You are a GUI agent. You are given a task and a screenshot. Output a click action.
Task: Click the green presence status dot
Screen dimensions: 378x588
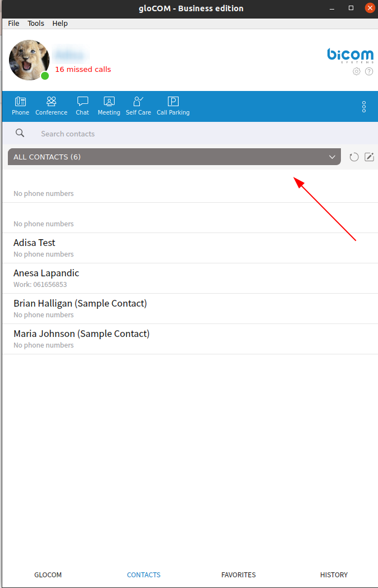click(45, 76)
